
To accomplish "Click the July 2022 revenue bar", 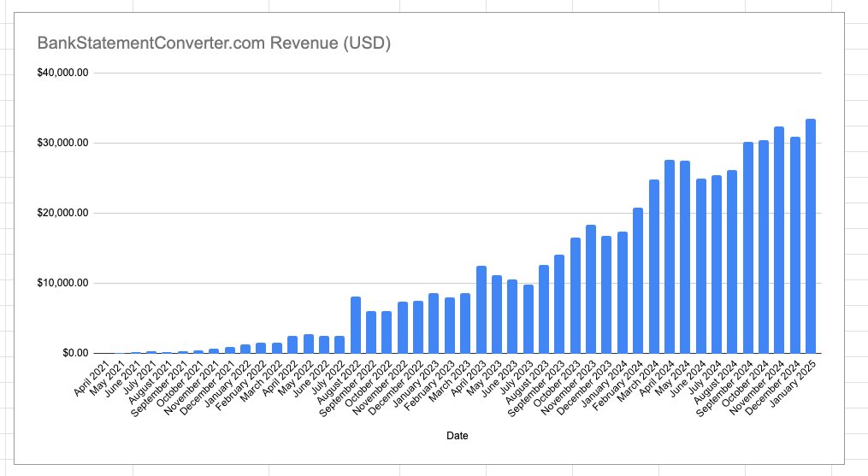I will [340, 345].
